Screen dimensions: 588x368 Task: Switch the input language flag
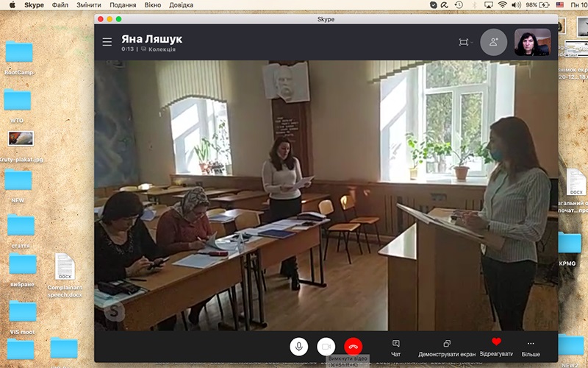pyautogui.click(x=559, y=5)
